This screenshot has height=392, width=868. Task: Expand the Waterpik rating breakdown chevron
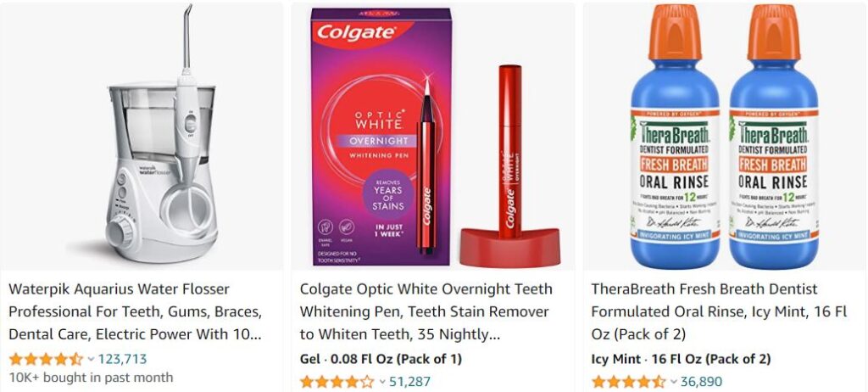[x=91, y=359]
